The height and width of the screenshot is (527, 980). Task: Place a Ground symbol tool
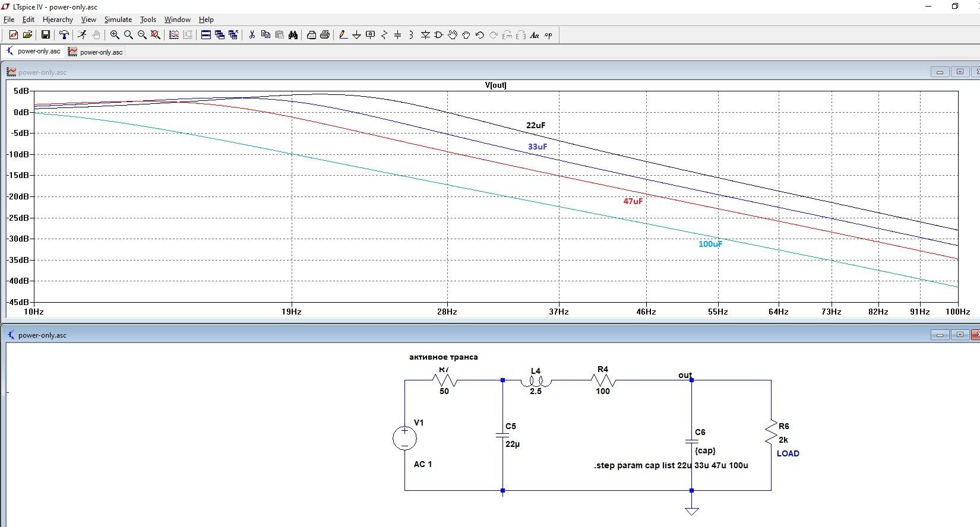[356, 35]
